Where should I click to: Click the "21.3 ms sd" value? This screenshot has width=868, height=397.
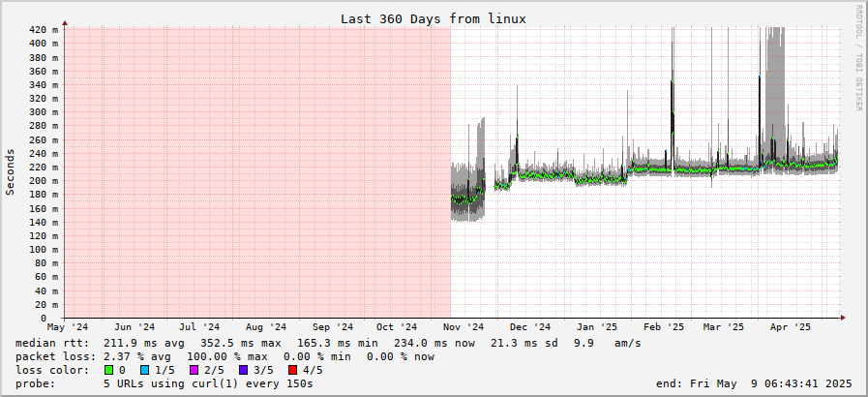point(525,344)
